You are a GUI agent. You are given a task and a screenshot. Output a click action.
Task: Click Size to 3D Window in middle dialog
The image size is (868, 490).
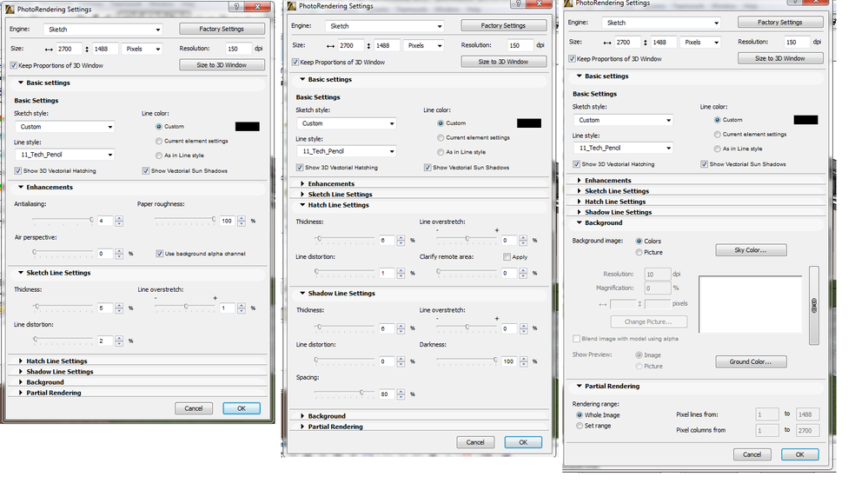(503, 62)
